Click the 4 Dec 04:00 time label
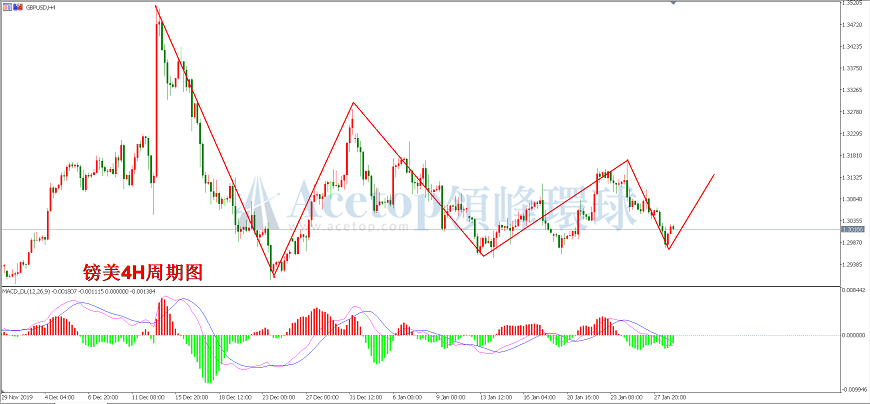870x404 pixels. 60,398
